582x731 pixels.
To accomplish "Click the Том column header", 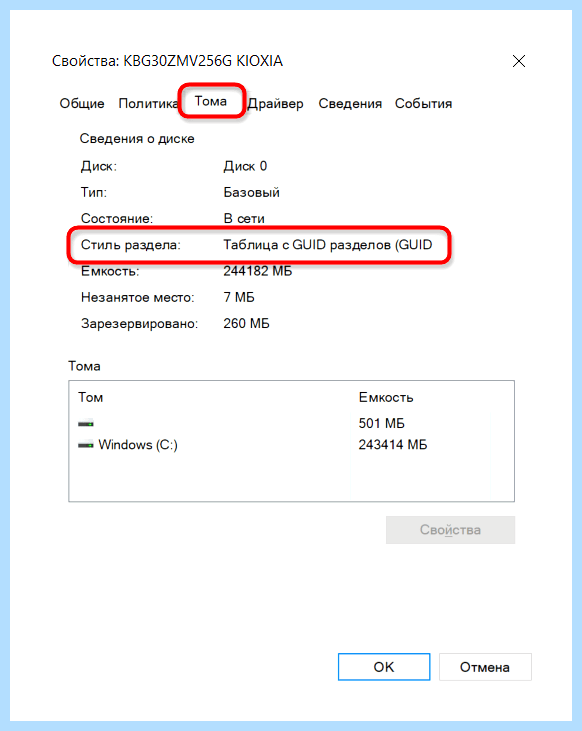I will (90, 397).
